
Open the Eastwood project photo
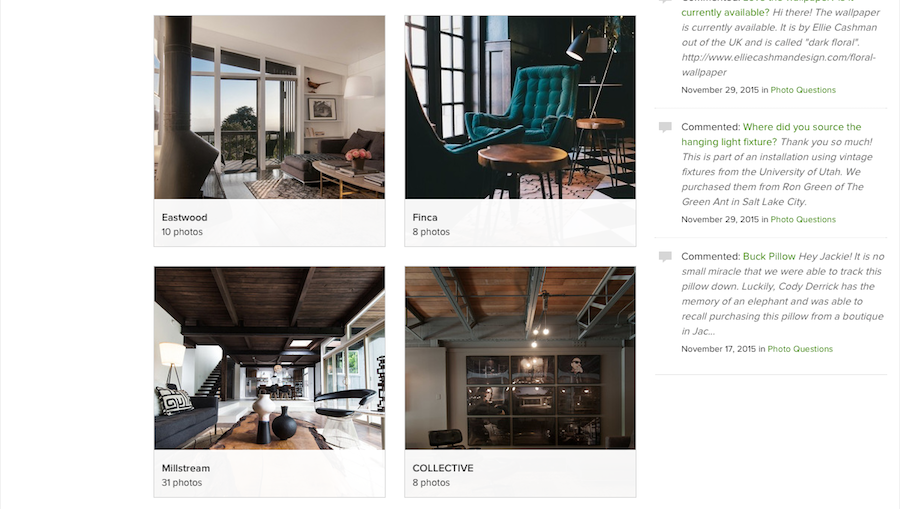coord(269,107)
